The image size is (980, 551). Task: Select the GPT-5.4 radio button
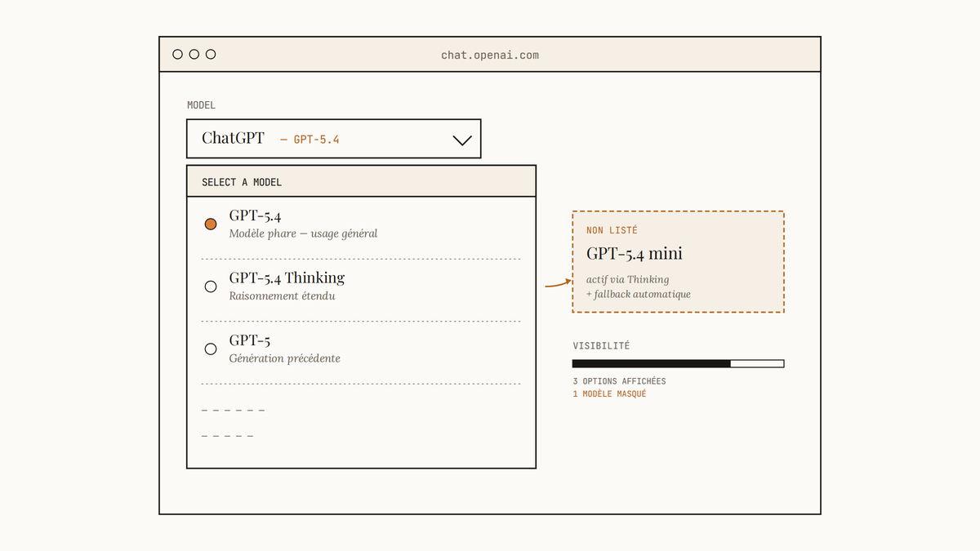point(211,224)
